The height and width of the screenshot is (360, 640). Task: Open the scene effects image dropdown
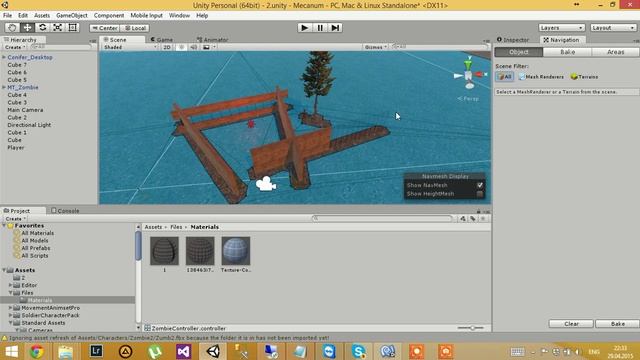pyautogui.click(x=209, y=47)
